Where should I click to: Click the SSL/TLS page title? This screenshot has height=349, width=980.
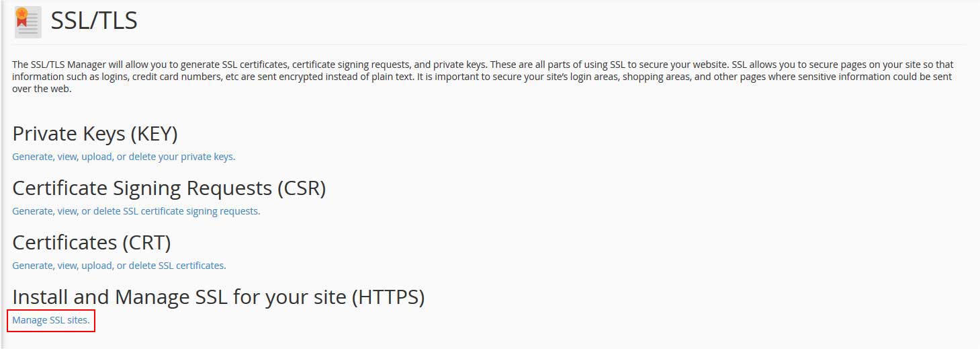point(94,22)
